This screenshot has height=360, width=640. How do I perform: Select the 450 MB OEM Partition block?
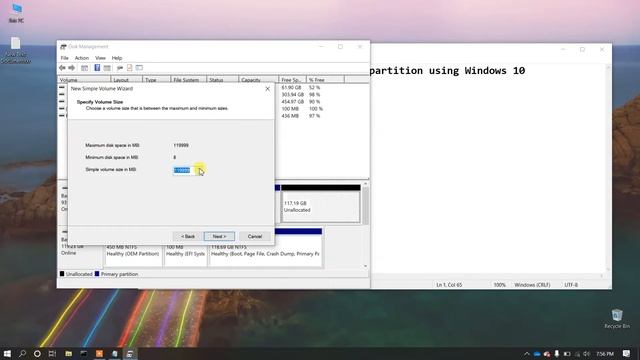pos(133,255)
